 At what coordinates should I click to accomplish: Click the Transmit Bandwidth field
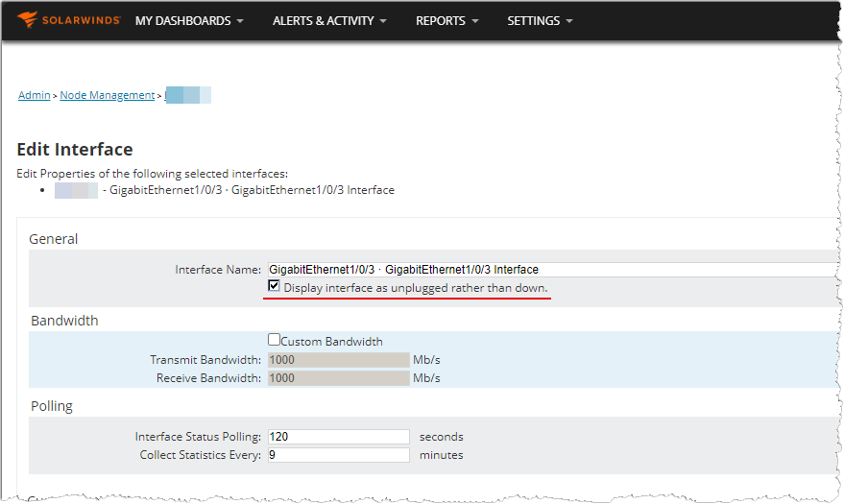[339, 360]
